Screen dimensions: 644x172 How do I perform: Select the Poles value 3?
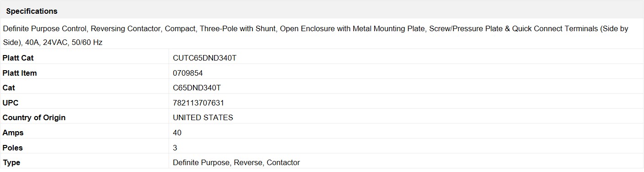point(175,148)
